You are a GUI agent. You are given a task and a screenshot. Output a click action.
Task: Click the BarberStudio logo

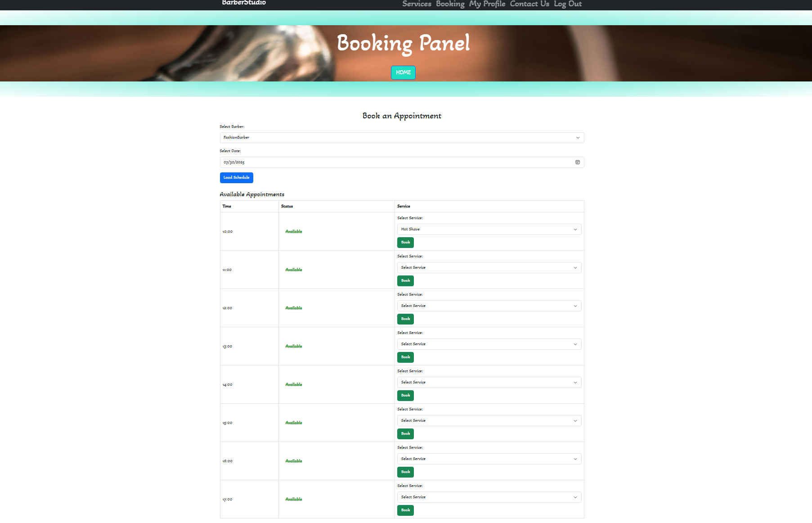pyautogui.click(x=244, y=3)
